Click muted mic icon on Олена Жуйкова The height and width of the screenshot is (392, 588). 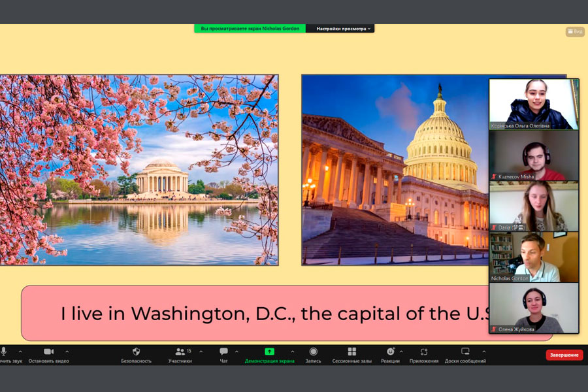[x=495, y=329]
